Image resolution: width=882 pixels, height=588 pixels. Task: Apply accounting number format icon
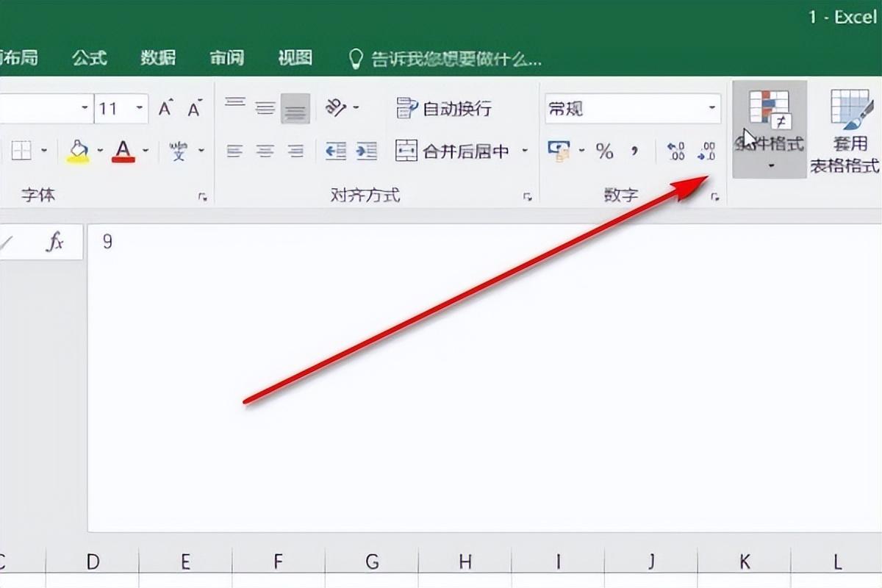(x=560, y=151)
